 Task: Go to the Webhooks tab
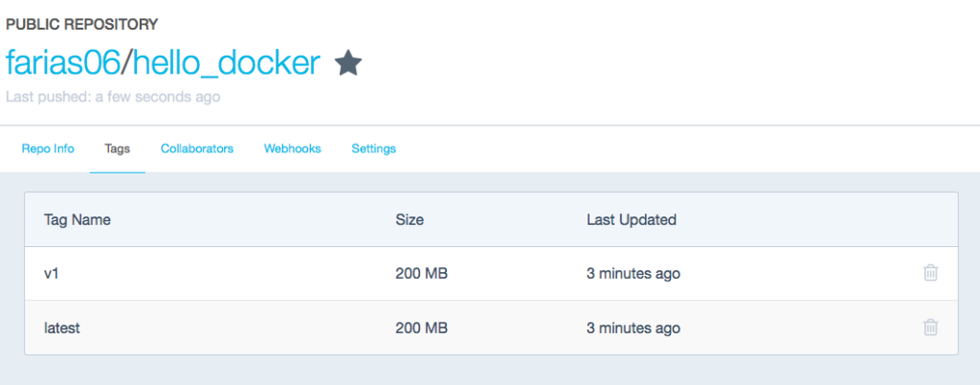292,149
